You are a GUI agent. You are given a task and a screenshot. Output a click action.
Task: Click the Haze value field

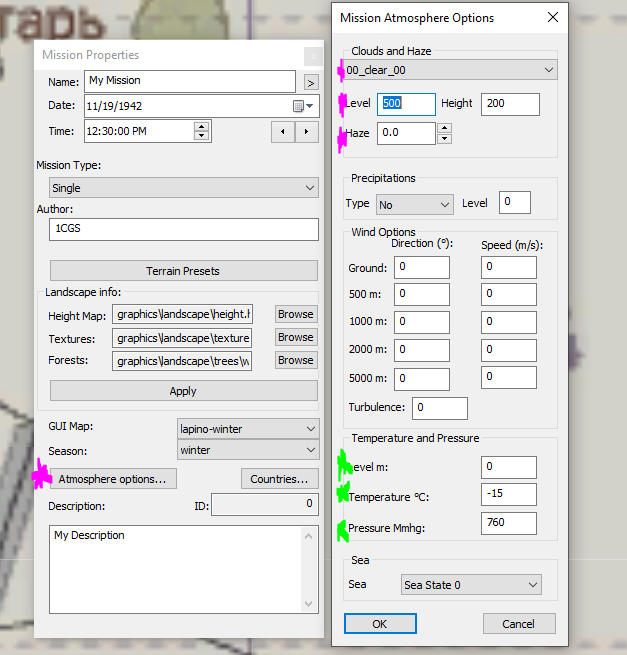406,133
